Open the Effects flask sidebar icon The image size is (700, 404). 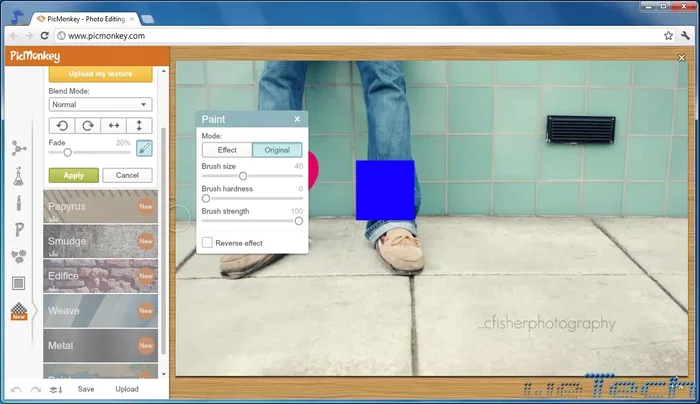click(18, 176)
